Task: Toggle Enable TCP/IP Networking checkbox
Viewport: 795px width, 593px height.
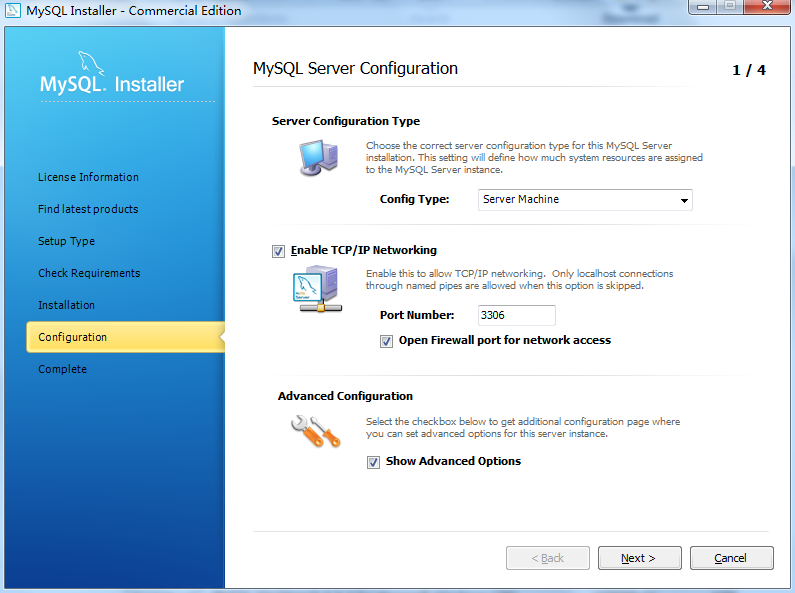Action: tap(278, 251)
